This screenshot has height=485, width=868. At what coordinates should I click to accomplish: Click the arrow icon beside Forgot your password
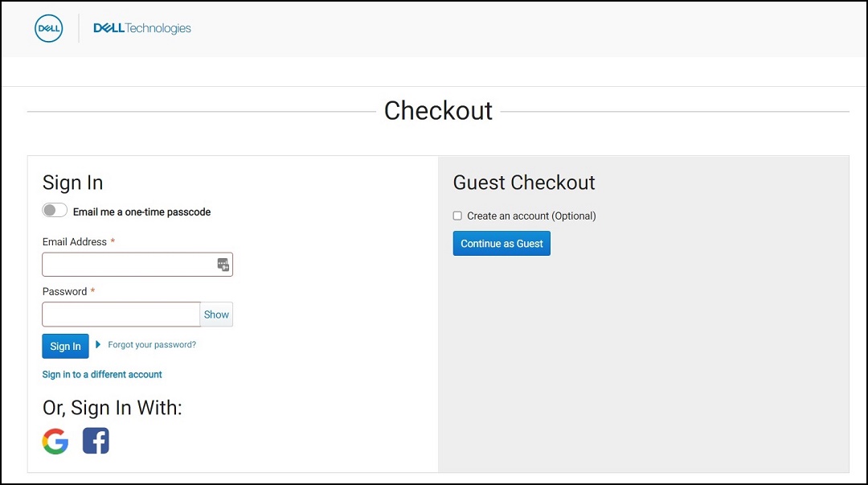tap(100, 344)
